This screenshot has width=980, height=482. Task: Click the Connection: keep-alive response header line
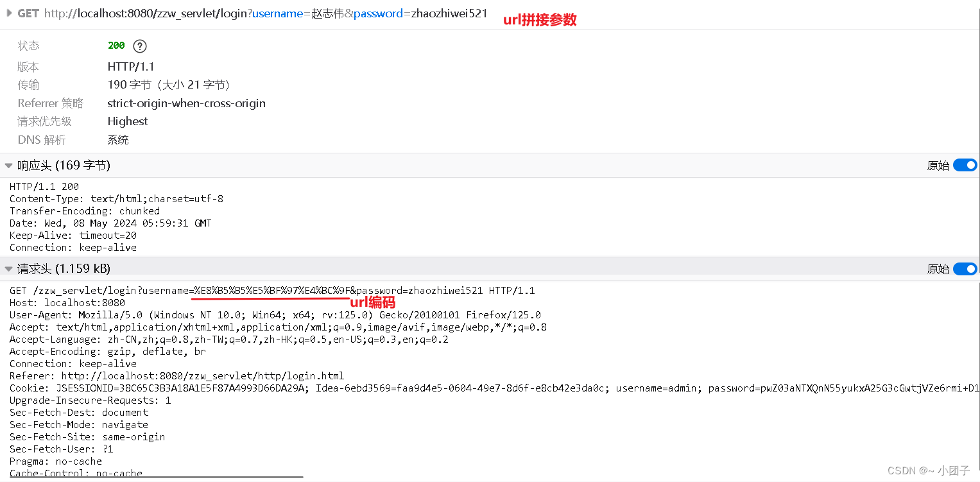pyautogui.click(x=73, y=248)
